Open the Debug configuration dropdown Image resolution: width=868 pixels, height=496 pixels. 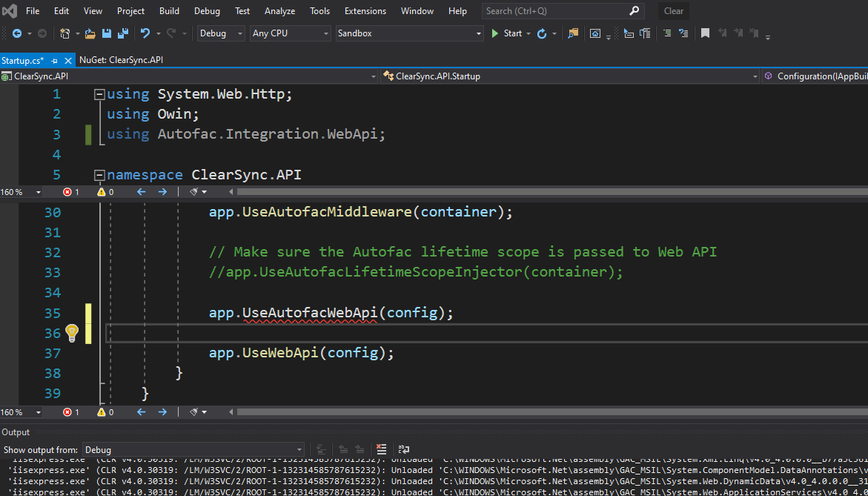point(221,33)
